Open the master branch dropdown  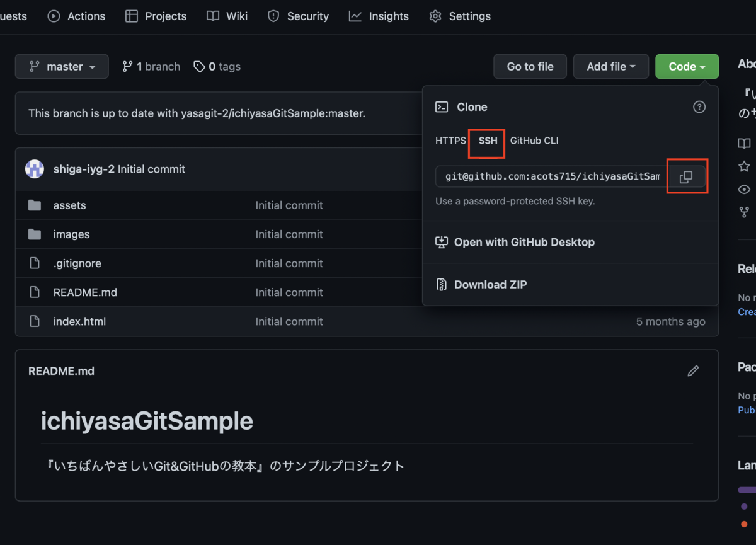[62, 66]
